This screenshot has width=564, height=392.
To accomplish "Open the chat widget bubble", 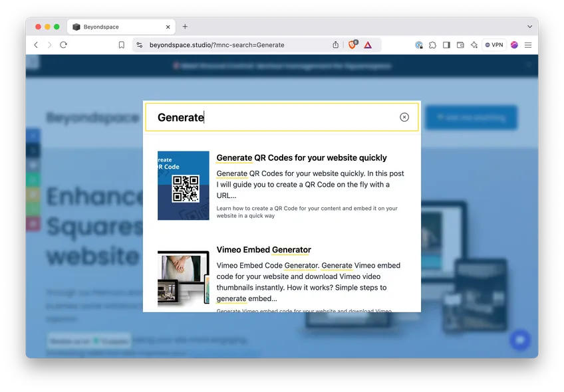I will pyautogui.click(x=520, y=340).
